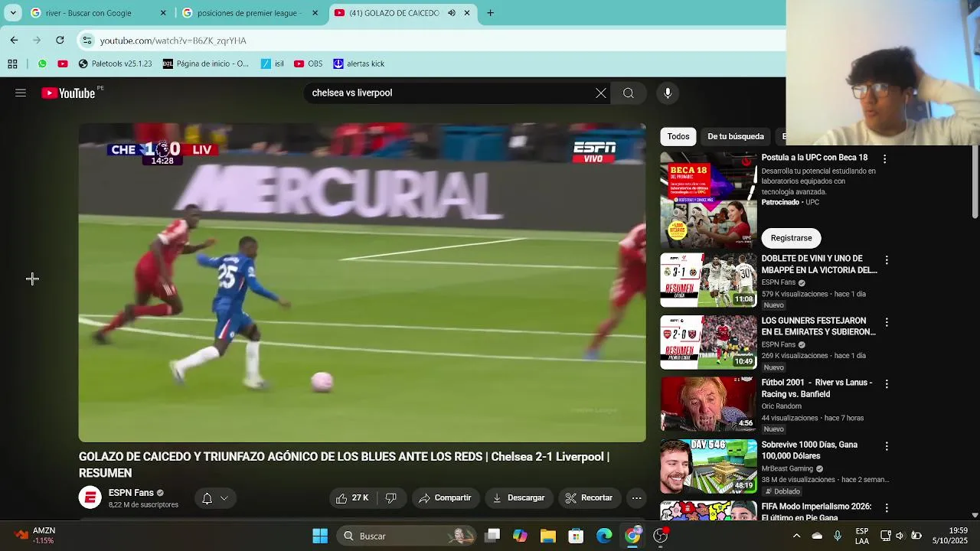980x551 pixels.
Task: Open options for Los Gunners video
Action: point(887,322)
